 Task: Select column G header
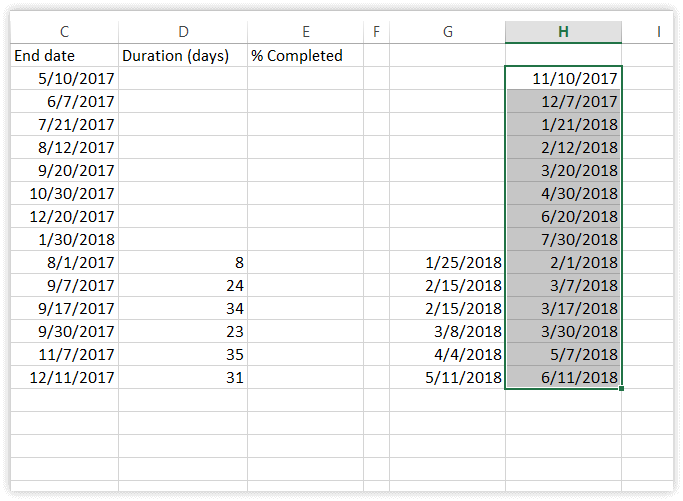(447, 32)
